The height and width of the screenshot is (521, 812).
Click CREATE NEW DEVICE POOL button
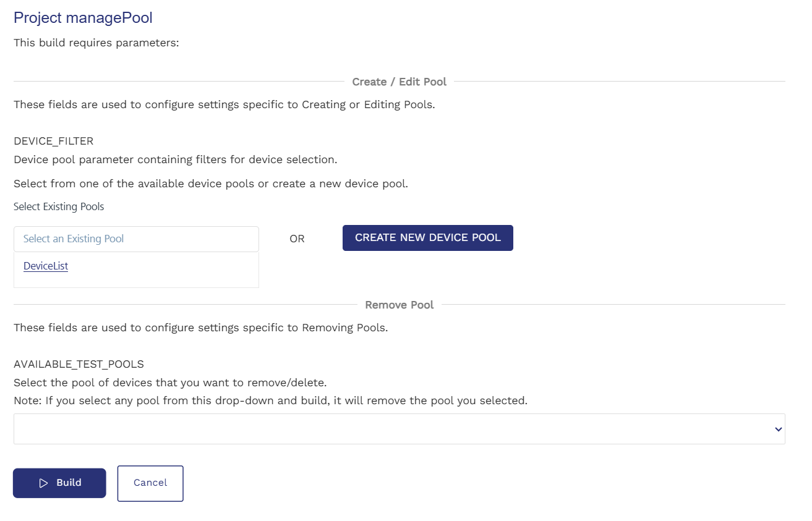click(427, 238)
